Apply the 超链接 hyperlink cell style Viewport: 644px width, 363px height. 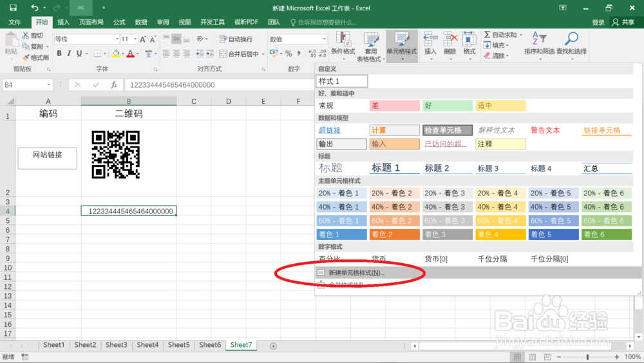[x=342, y=130]
